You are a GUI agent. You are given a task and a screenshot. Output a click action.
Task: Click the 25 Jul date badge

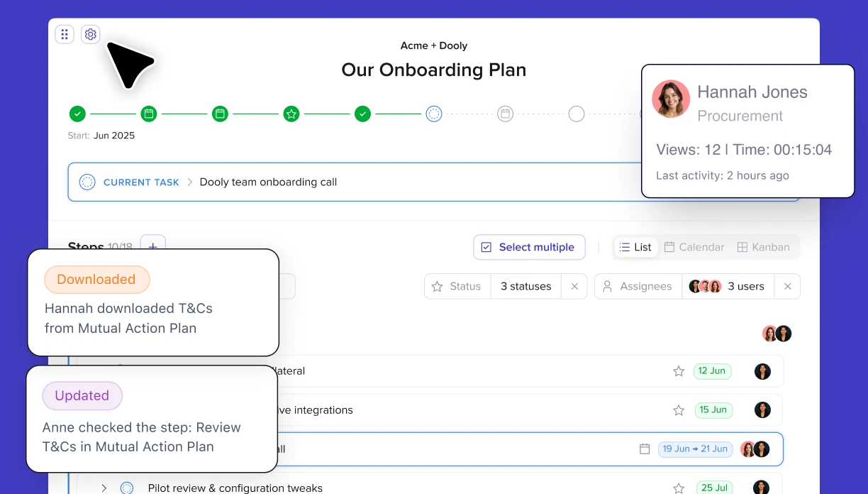[x=713, y=488]
